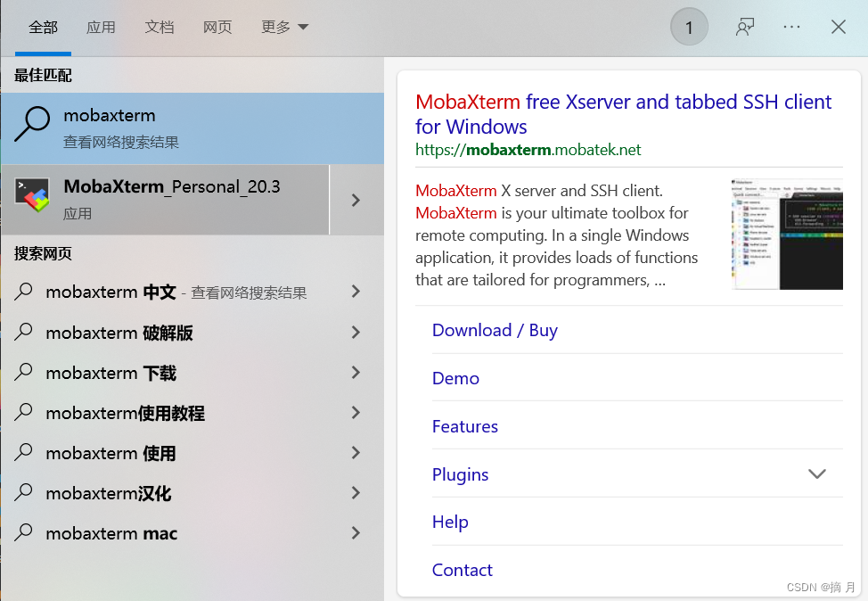Close the search panel
Image resolution: width=868 pixels, height=601 pixels.
click(838, 27)
